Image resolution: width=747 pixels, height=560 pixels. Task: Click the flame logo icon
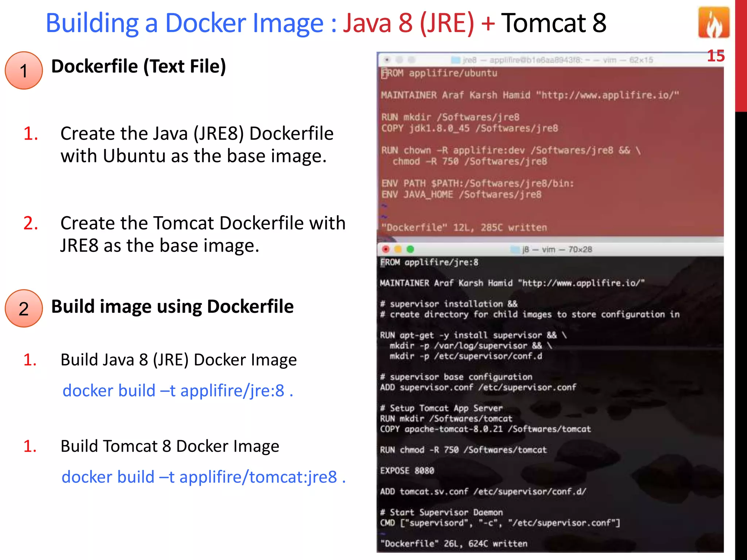pyautogui.click(x=713, y=23)
